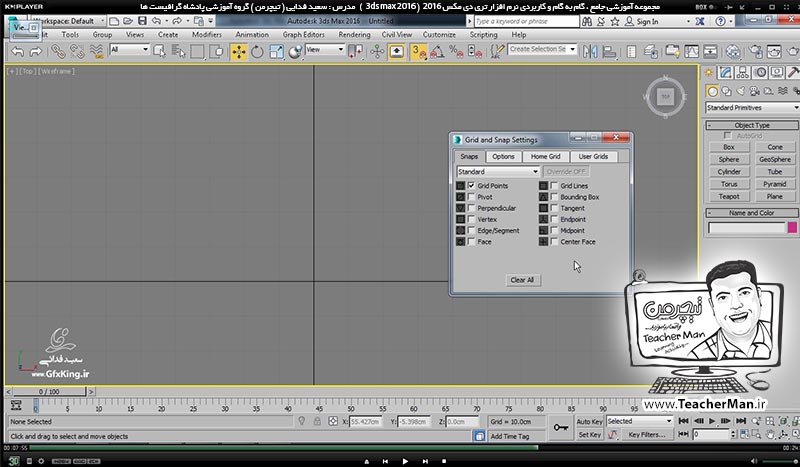The height and width of the screenshot is (467, 800).
Task: Enable Grid Lines snap checkbox
Action: point(555,186)
